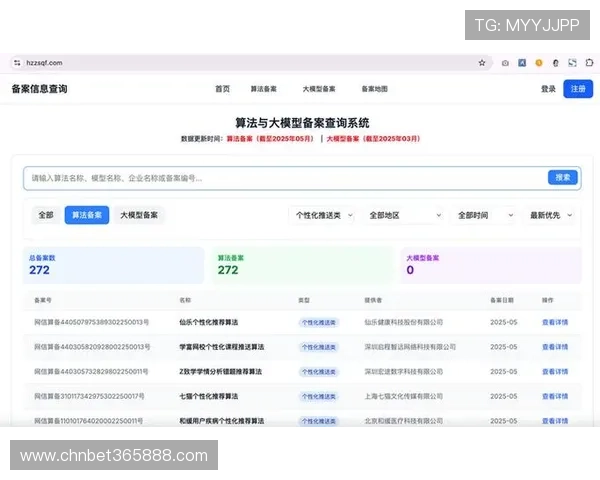Click the 名称 column header

pyautogui.click(x=185, y=300)
